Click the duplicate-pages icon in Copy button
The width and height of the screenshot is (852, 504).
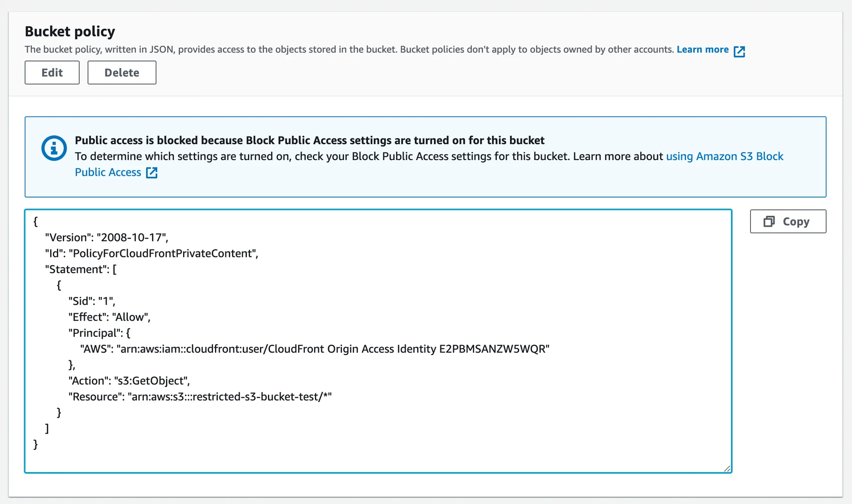769,221
